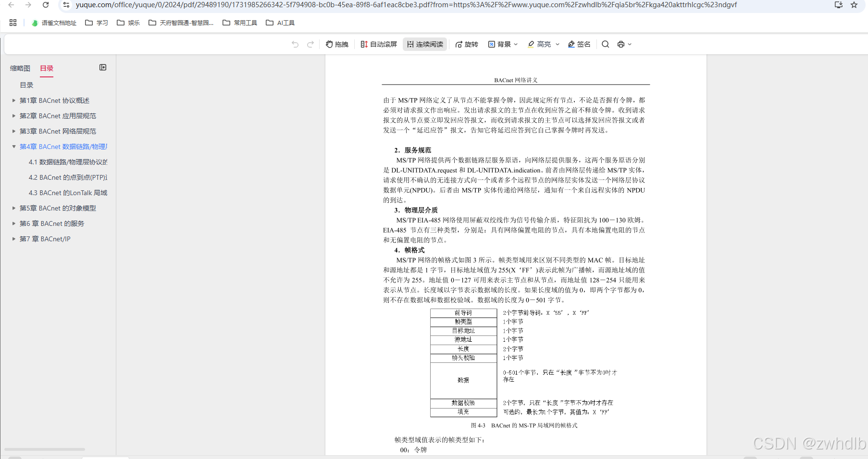Click the 前导码 cell in frame table
This screenshot has width=868, height=459.
coord(463,313)
